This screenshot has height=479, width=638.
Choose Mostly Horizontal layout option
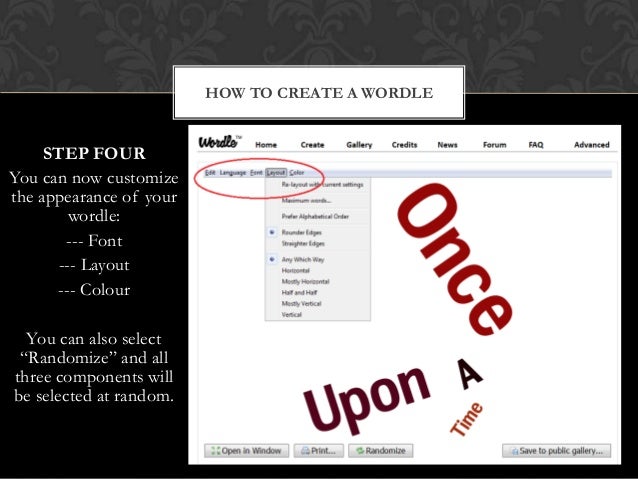(305, 281)
